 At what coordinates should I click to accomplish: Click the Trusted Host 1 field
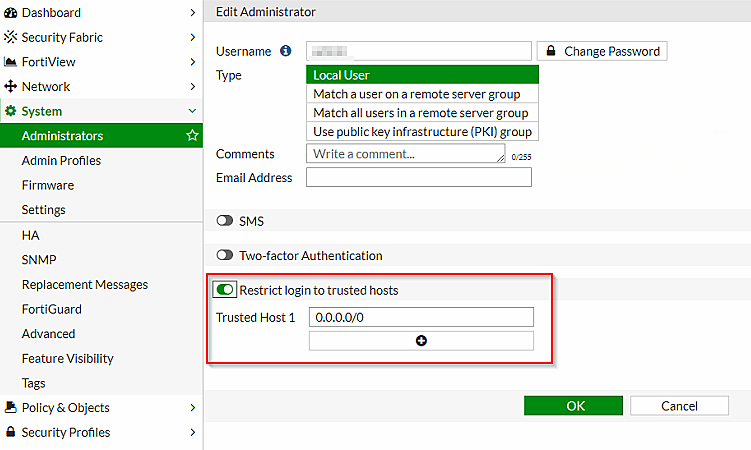(x=421, y=317)
